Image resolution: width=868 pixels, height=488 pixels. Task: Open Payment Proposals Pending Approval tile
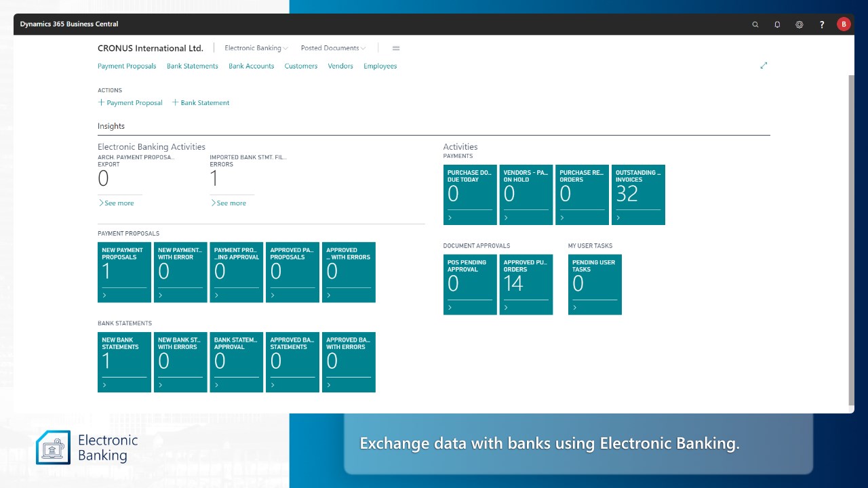237,272
